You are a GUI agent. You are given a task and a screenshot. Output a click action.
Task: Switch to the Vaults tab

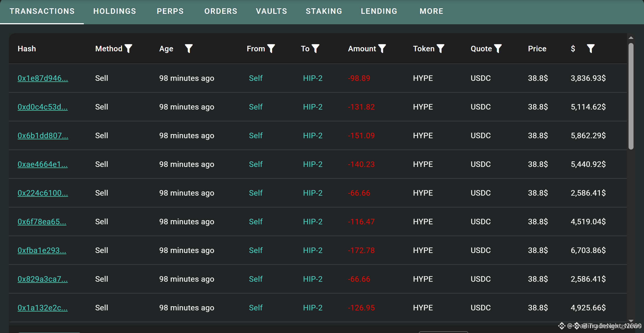[x=272, y=11]
